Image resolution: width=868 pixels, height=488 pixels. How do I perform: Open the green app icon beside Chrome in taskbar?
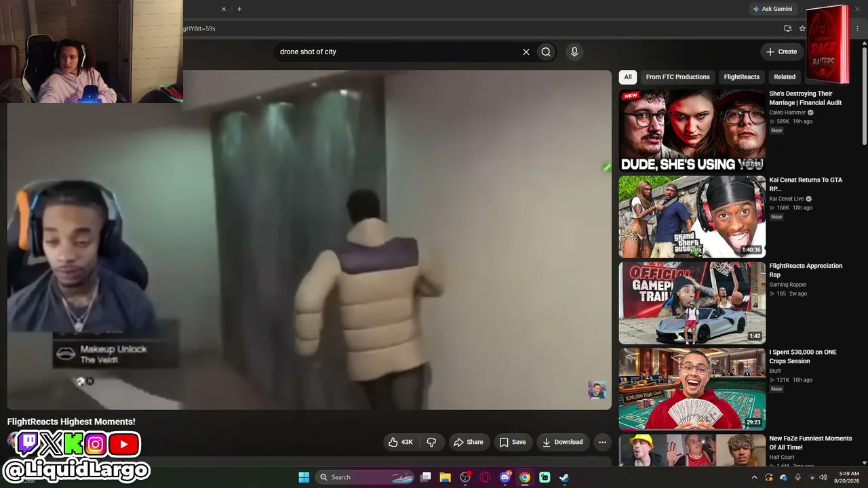(x=545, y=477)
